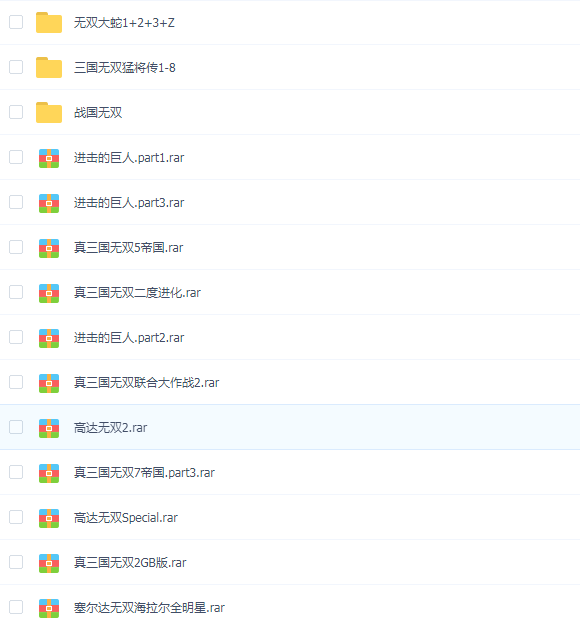Viewport: 580px width, 628px height.
Task: Click the archive icon for 进击的巨人.part1.rar
Action: point(49,158)
